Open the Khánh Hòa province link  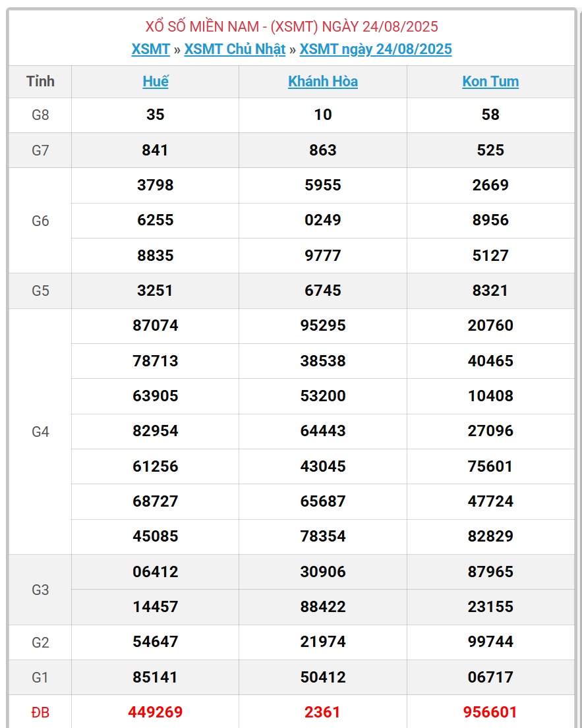(x=323, y=81)
